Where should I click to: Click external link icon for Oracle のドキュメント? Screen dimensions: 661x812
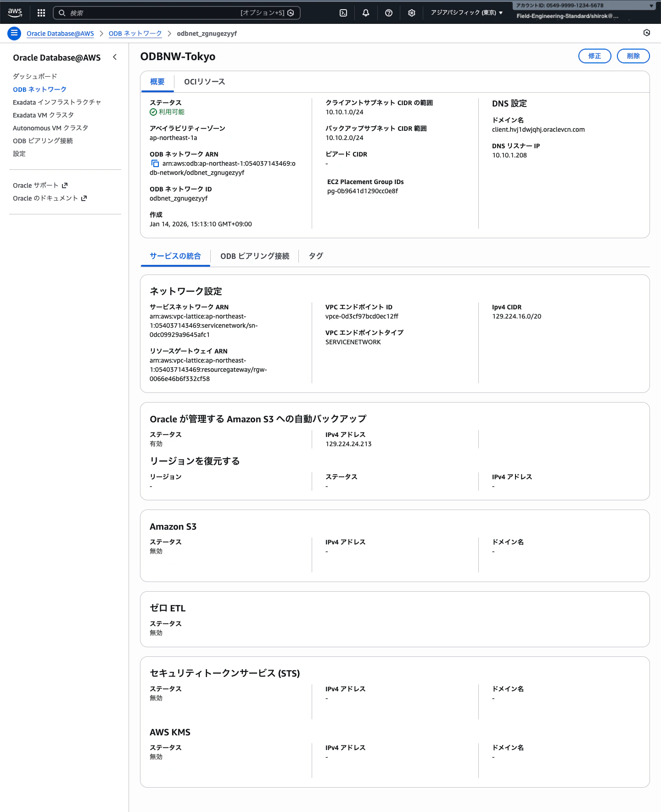pyautogui.click(x=84, y=198)
